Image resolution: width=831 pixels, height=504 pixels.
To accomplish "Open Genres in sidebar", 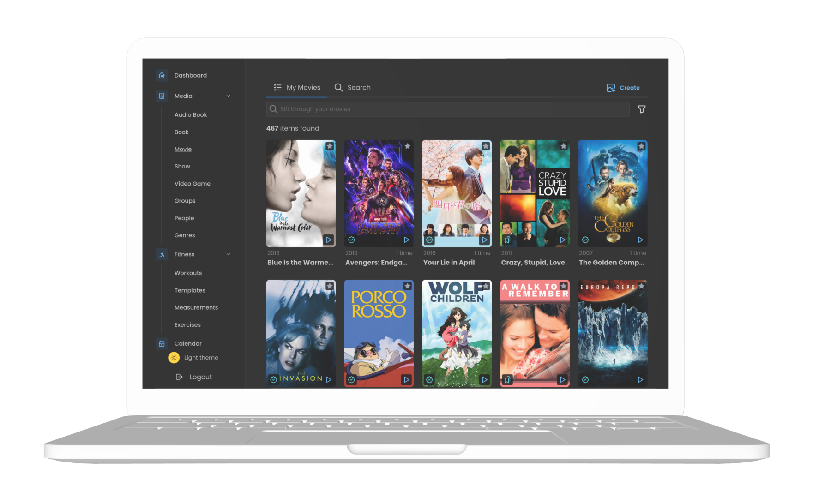I will tap(185, 235).
